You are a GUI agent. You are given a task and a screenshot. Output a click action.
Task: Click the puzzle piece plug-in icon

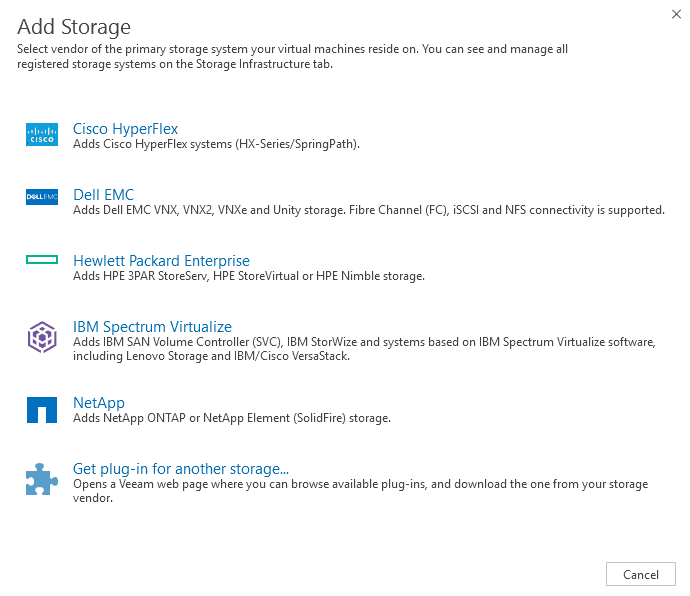point(42,479)
